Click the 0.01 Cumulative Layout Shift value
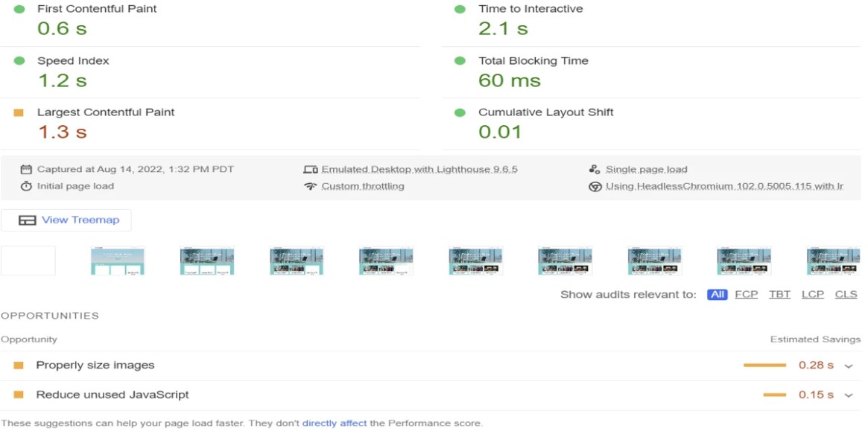 point(500,132)
